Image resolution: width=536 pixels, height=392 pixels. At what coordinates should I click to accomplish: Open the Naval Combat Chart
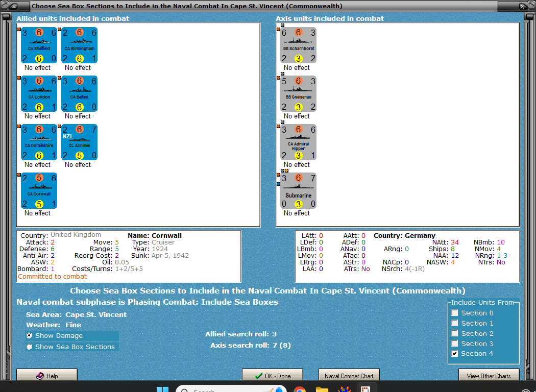349,375
